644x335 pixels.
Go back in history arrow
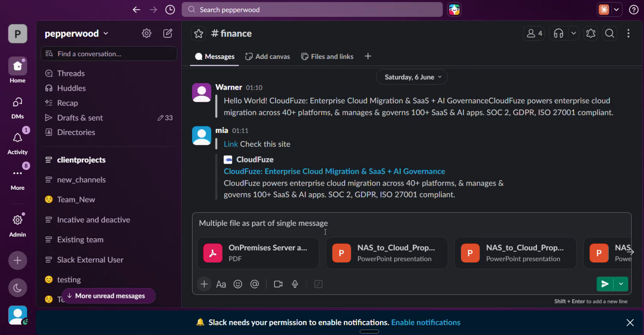coord(136,10)
